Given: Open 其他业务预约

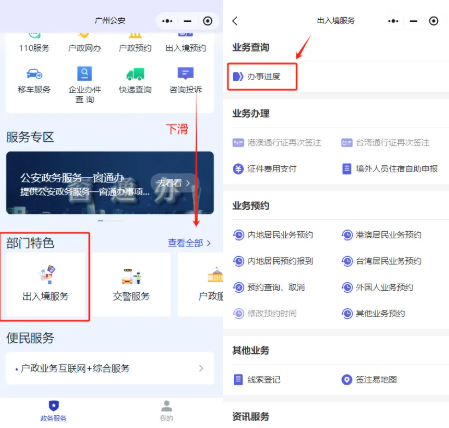Looking at the screenshot, I should coord(373,313).
